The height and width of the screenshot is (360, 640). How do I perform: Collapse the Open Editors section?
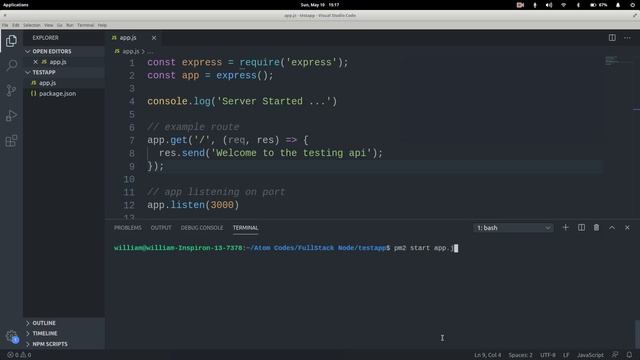click(64, 51)
